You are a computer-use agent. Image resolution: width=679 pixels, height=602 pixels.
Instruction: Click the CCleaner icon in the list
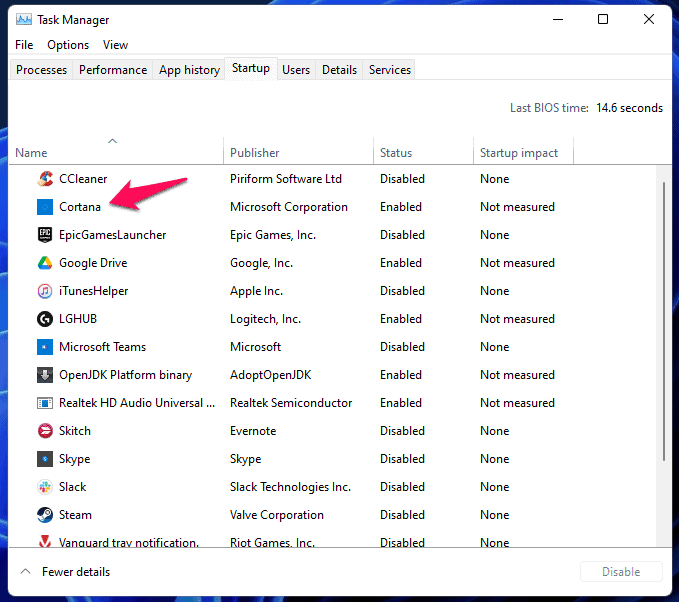[45, 179]
